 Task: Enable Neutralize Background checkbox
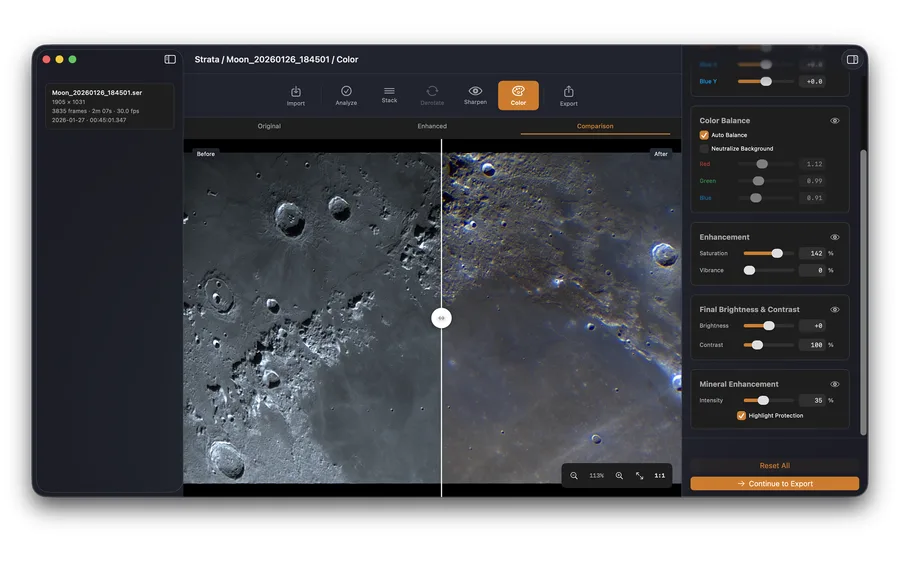pos(704,149)
